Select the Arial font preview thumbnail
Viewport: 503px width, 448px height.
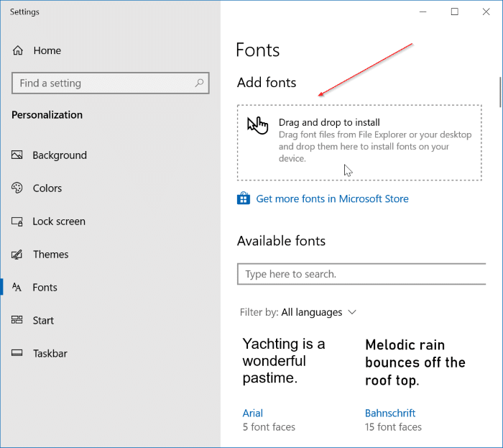tap(284, 360)
